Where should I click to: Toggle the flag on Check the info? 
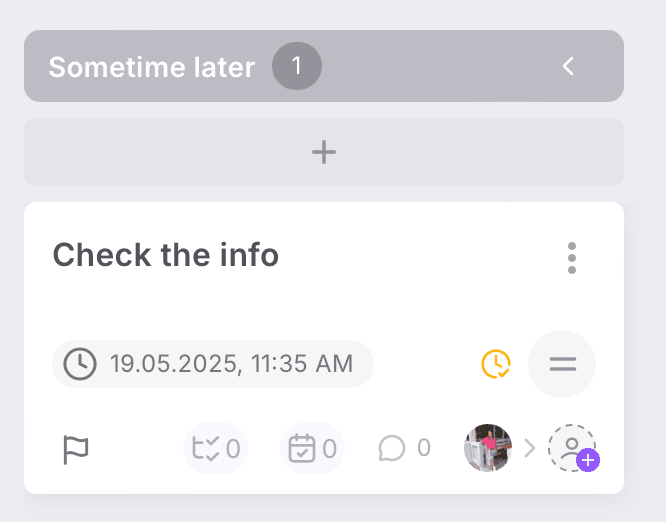pyautogui.click(x=76, y=449)
